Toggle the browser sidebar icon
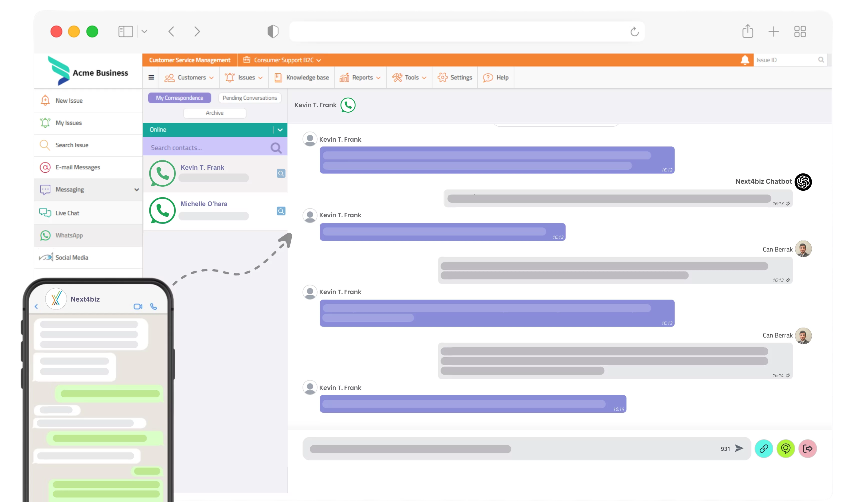868x502 pixels. click(125, 31)
